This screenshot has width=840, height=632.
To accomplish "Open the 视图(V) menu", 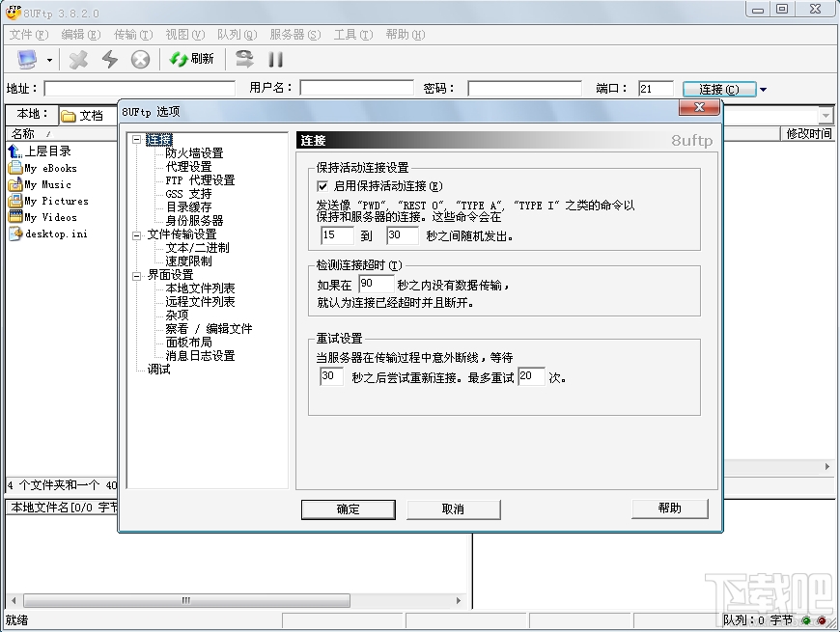I will click(185, 35).
